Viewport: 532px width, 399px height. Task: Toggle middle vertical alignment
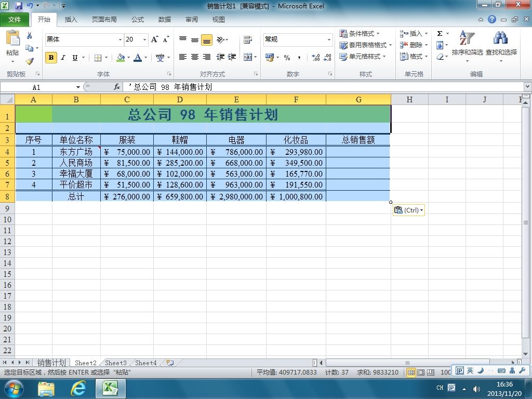[195, 39]
